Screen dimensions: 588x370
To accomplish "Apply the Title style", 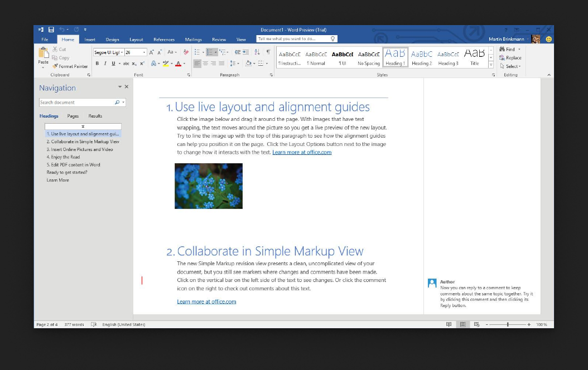I will pos(474,57).
